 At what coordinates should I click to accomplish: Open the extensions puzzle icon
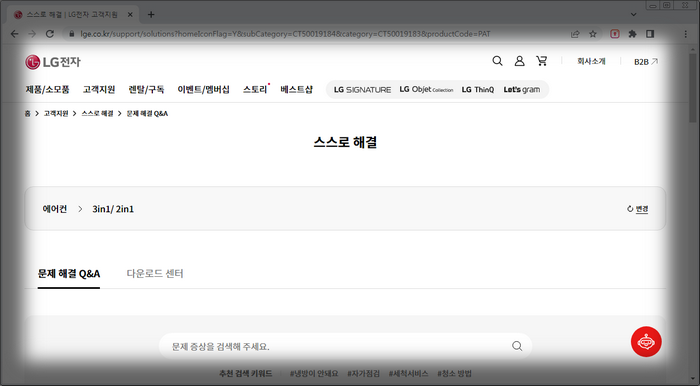pos(632,34)
